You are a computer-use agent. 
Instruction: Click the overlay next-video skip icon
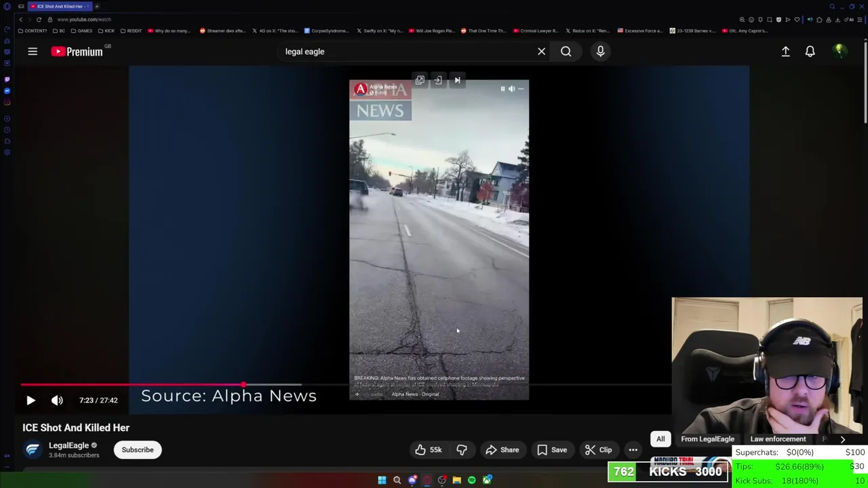(x=457, y=80)
